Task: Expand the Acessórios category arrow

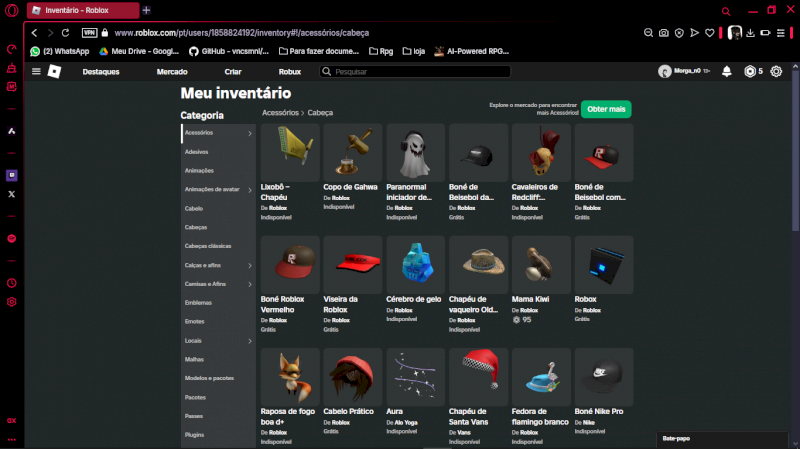Action: point(250,133)
